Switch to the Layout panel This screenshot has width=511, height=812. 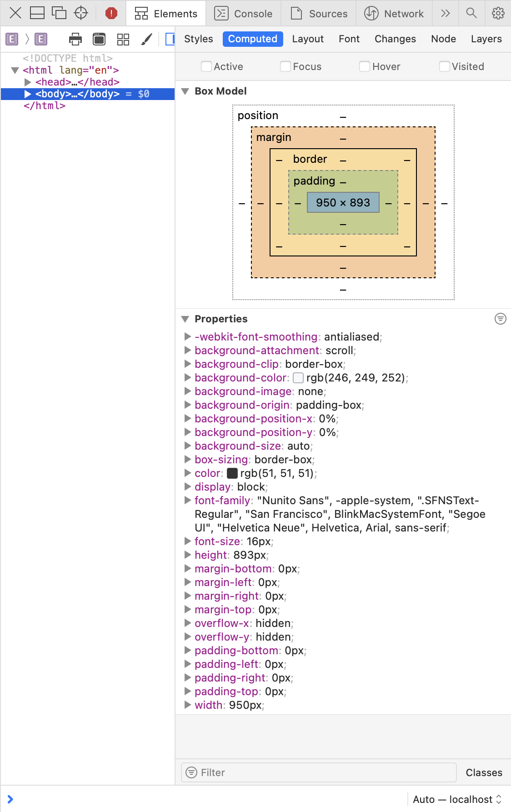click(x=308, y=39)
